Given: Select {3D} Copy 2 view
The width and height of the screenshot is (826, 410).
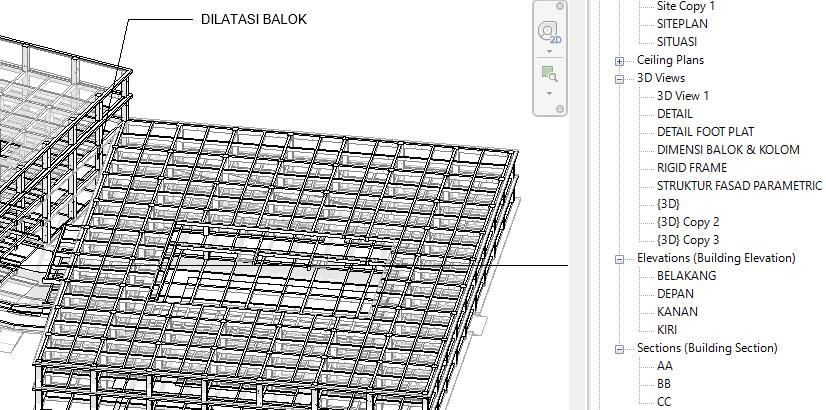Looking at the screenshot, I should [688, 222].
